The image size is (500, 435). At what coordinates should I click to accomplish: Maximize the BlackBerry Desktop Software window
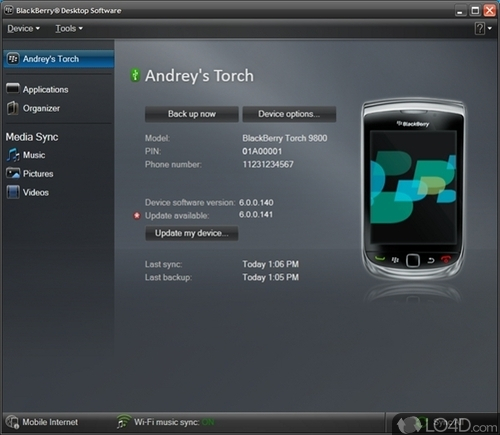pos(475,11)
